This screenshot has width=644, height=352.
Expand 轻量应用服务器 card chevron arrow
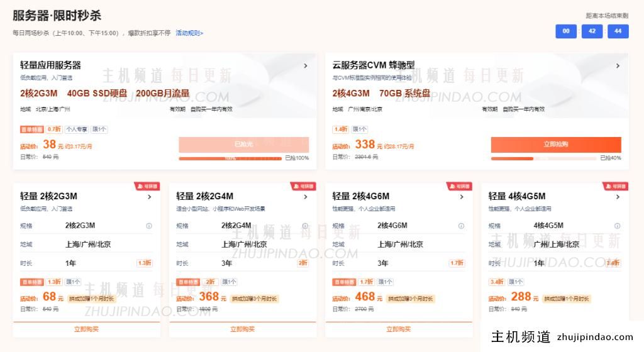306,65
